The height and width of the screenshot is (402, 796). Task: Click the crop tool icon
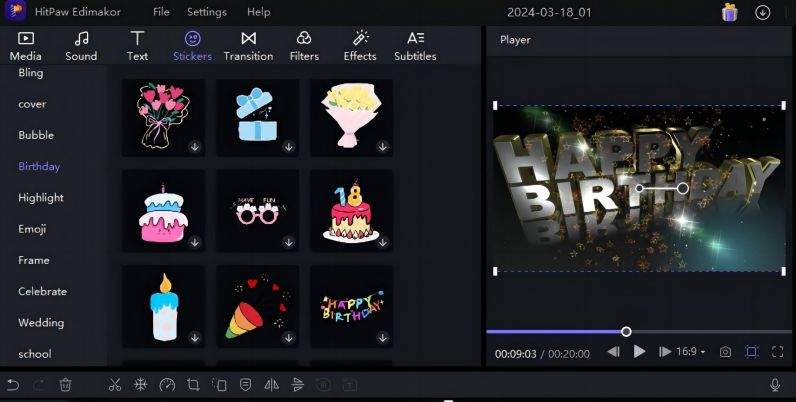[193, 385]
